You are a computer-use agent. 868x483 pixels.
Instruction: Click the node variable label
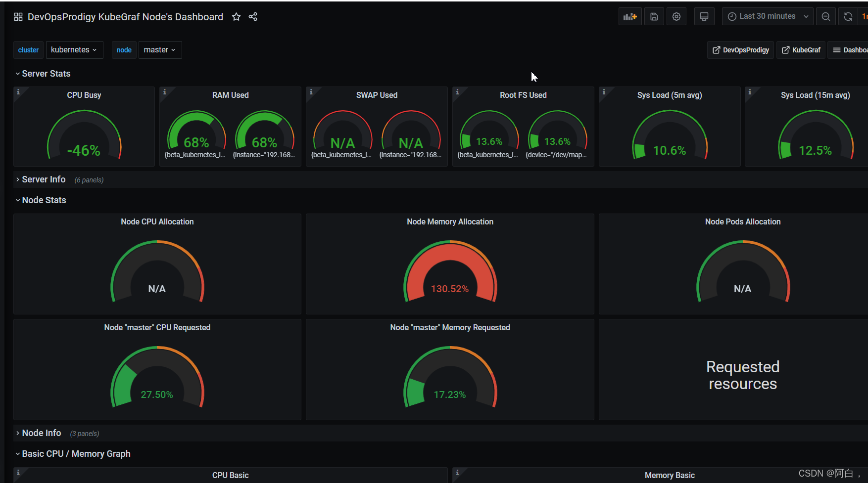pyautogui.click(x=124, y=50)
